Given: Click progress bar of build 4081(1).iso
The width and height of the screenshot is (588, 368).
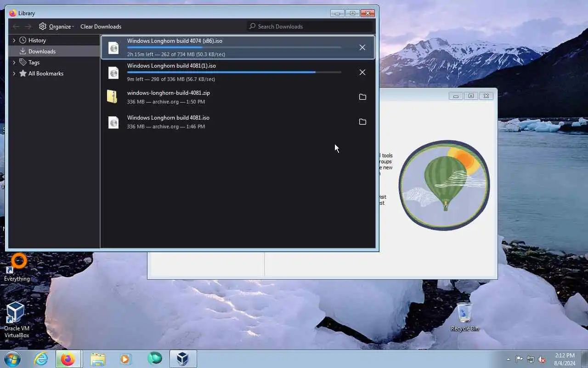Looking at the screenshot, I should 234,72.
